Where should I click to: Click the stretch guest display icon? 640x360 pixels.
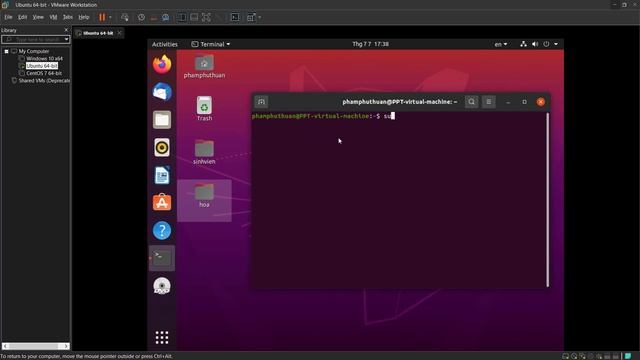click(x=251, y=17)
